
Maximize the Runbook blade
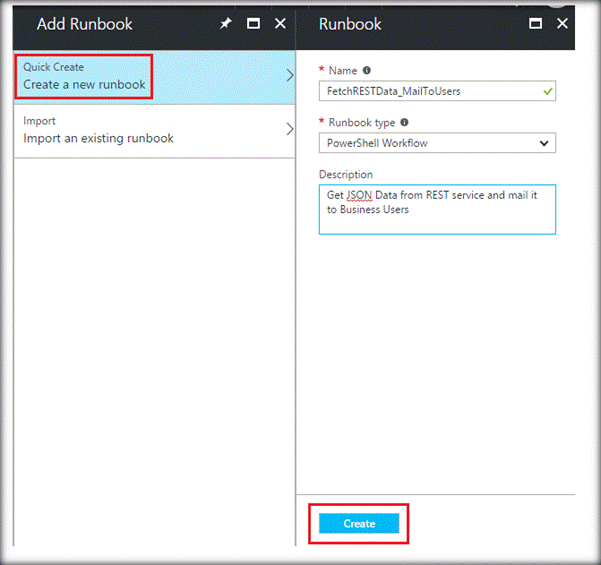pos(535,24)
